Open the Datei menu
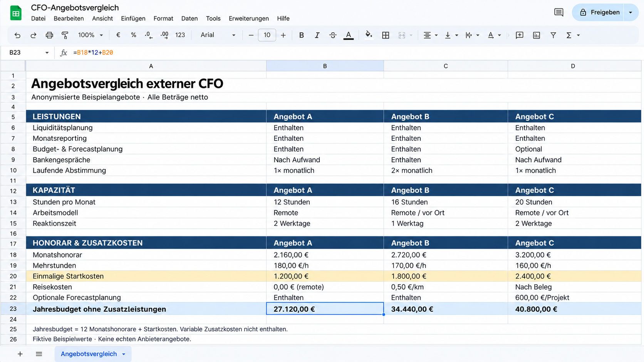This screenshot has width=644, height=362. pyautogui.click(x=38, y=18)
